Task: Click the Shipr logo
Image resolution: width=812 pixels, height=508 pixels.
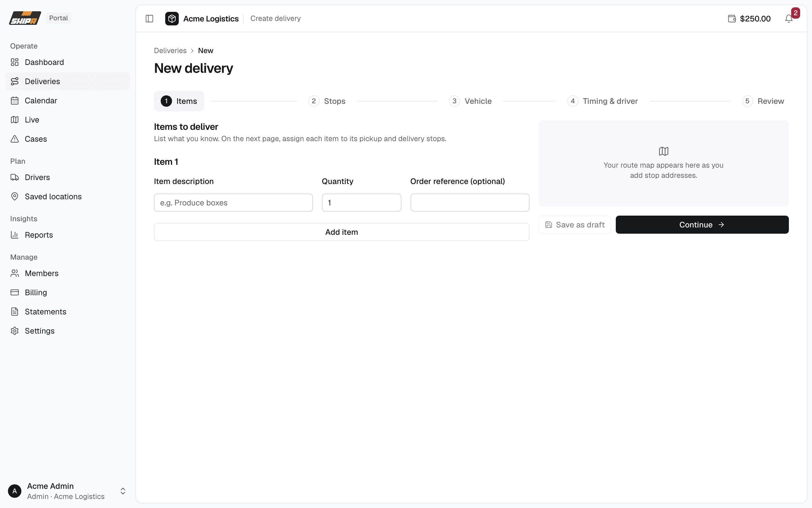Action: 25,18
